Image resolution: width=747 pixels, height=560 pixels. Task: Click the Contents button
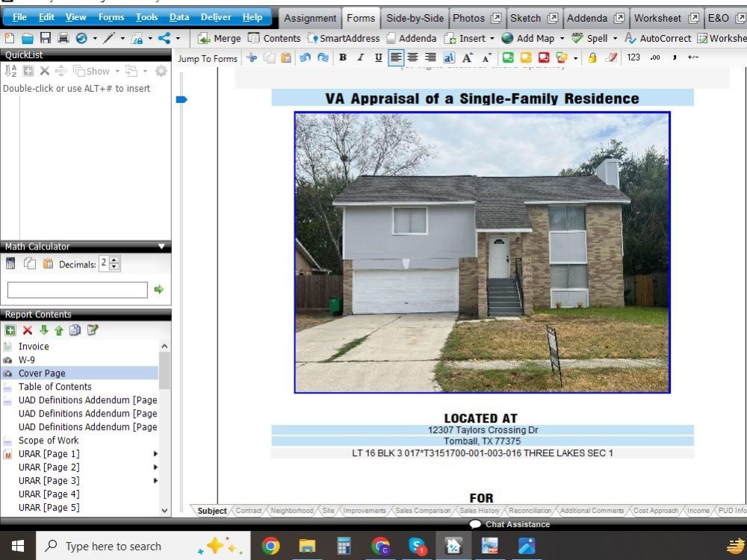(x=274, y=38)
